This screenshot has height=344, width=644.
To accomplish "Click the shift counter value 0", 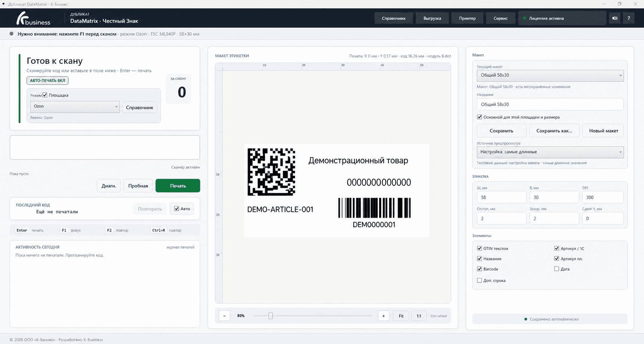I will click(x=182, y=92).
